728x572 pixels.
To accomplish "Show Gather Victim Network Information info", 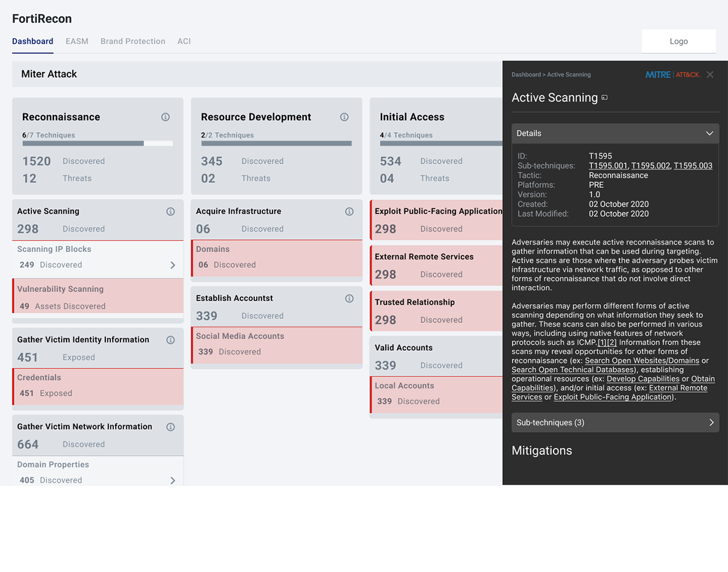I will tap(170, 427).
